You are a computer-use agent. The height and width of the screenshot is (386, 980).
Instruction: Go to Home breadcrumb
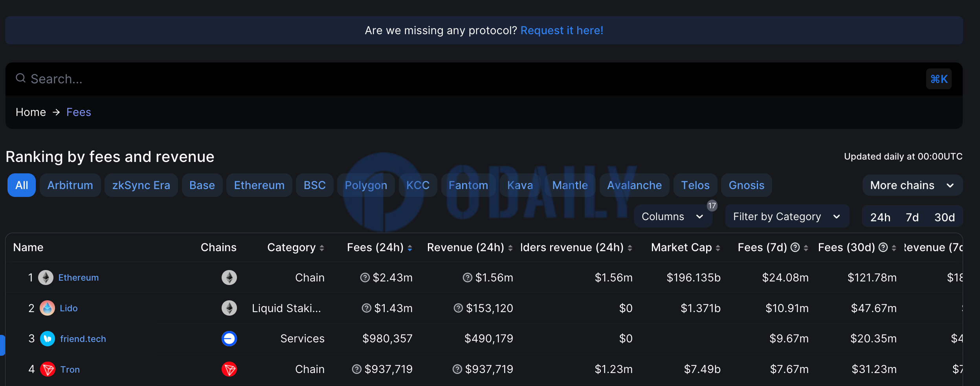click(31, 112)
